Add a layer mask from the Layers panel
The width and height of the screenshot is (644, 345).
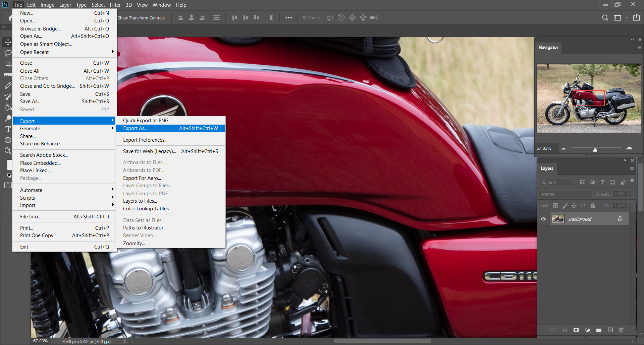coord(576,330)
